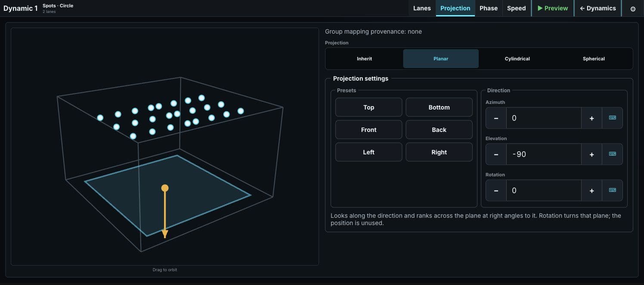Click the Rotation input field
644x285 pixels.
[544, 190]
